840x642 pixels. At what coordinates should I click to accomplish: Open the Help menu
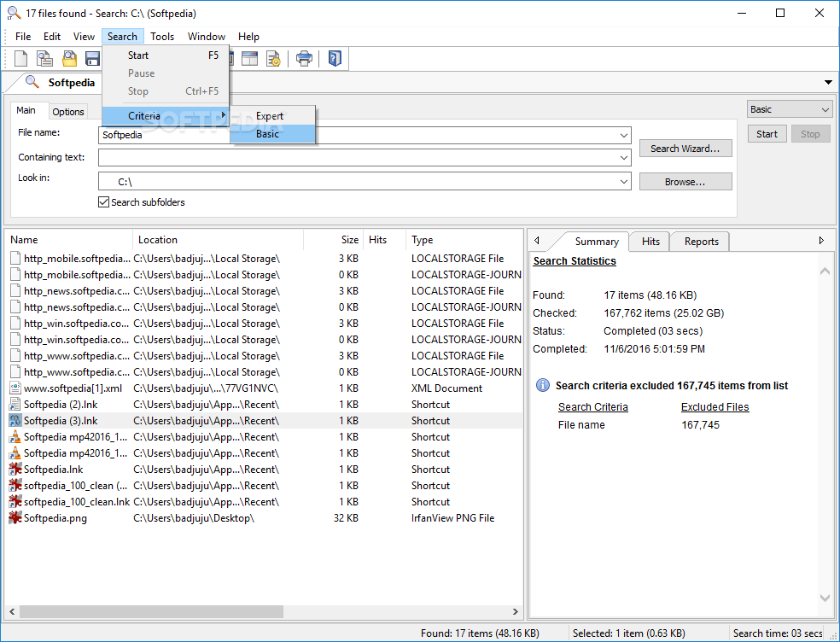pos(248,37)
